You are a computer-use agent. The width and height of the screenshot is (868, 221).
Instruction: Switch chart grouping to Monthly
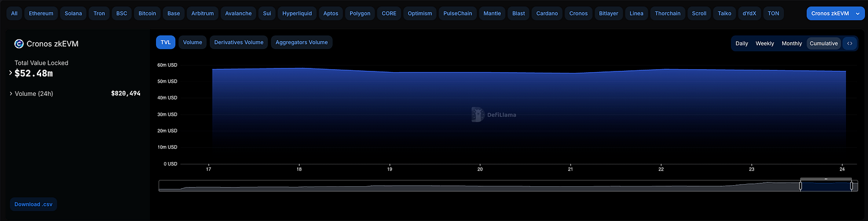point(792,43)
